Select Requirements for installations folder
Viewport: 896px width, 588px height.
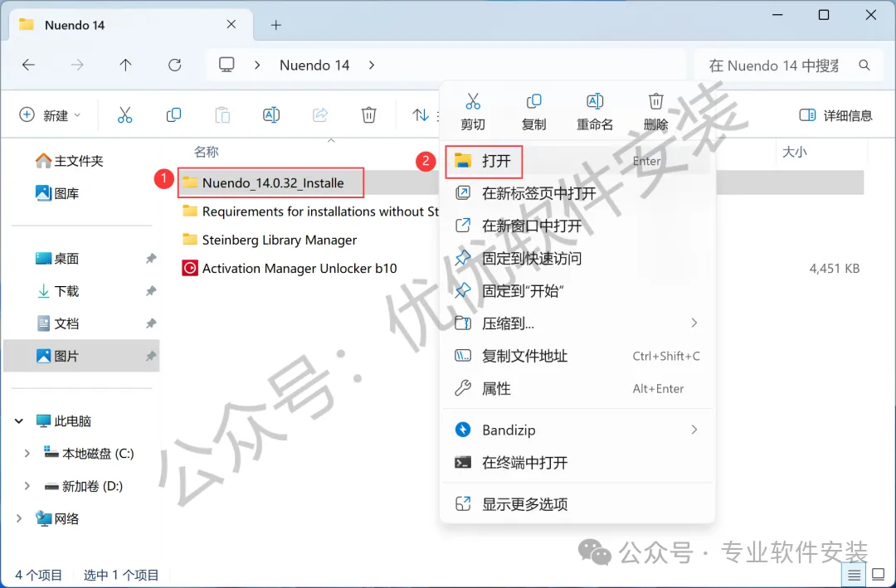click(310, 211)
